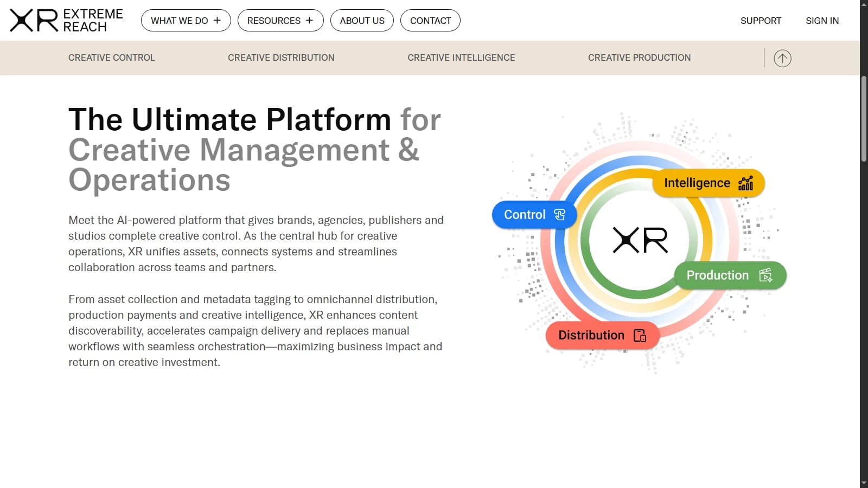The height and width of the screenshot is (488, 868).
Task: Go to the Contact page
Action: [430, 21]
